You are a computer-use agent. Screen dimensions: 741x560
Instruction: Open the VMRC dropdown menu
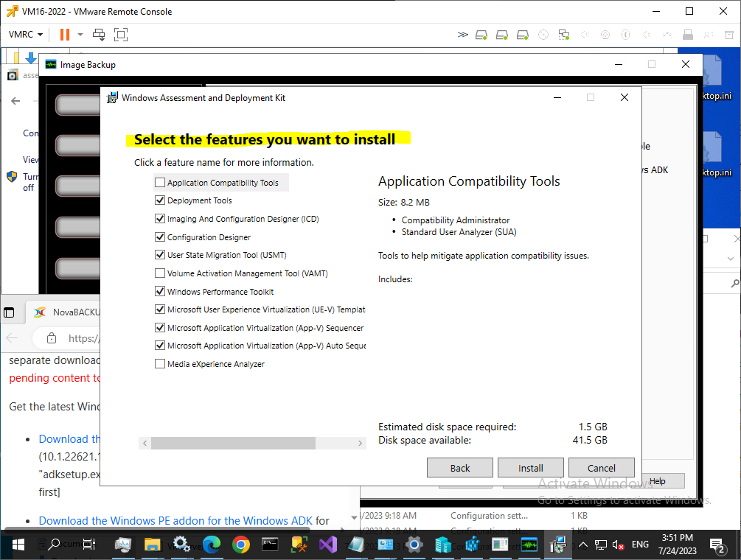point(26,35)
